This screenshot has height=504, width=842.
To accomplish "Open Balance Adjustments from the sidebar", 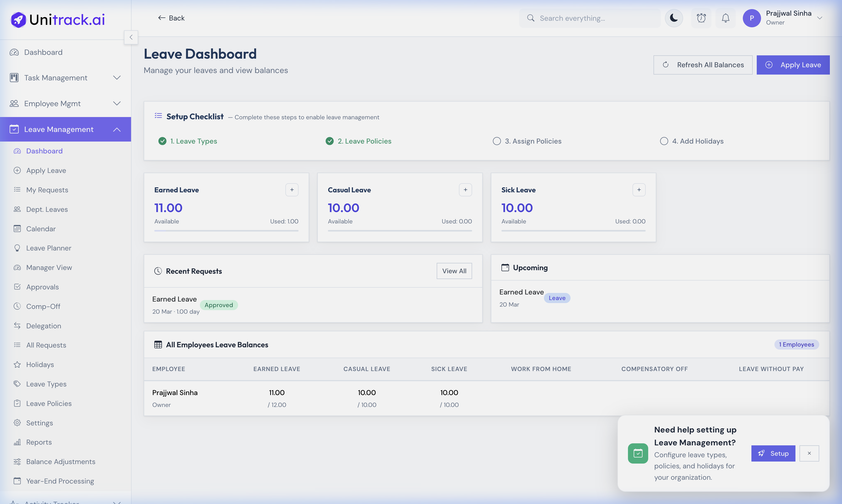I will (60, 462).
